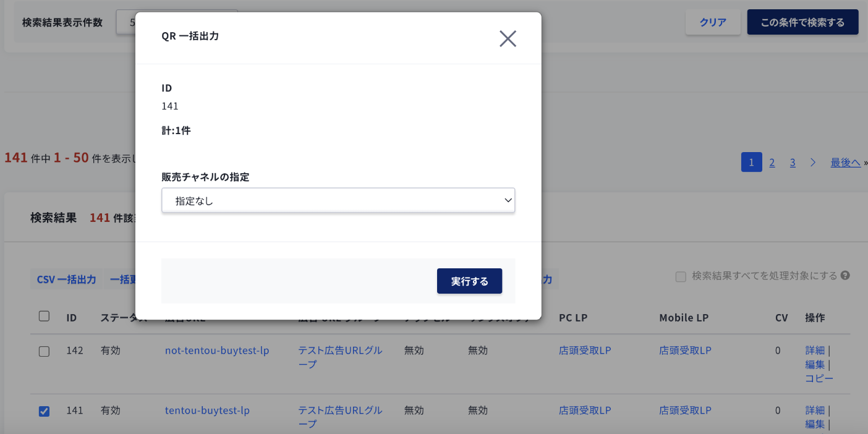Click the 計:1件 total text
Image resolution: width=868 pixels, height=434 pixels.
click(x=176, y=131)
